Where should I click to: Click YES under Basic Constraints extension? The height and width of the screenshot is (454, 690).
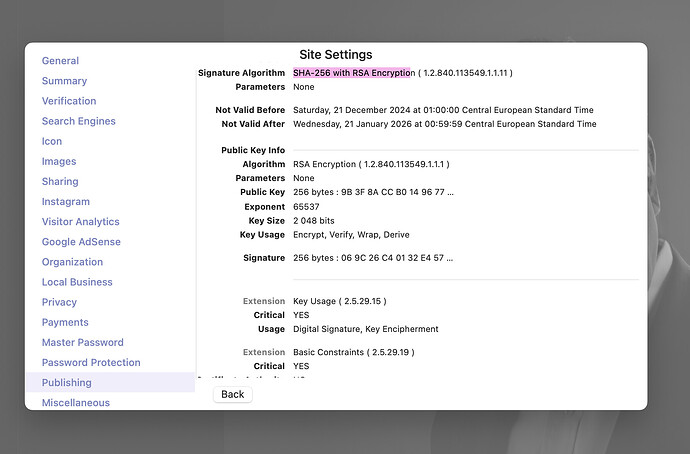coord(301,366)
